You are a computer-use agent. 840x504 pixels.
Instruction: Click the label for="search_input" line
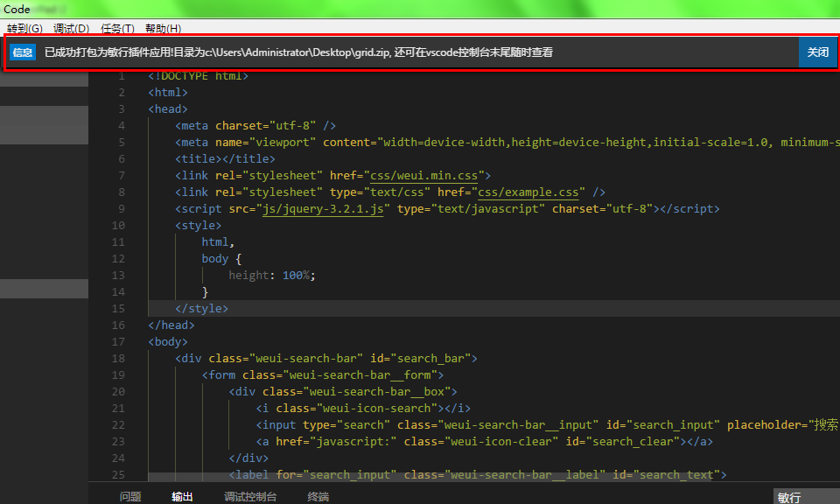click(x=478, y=474)
